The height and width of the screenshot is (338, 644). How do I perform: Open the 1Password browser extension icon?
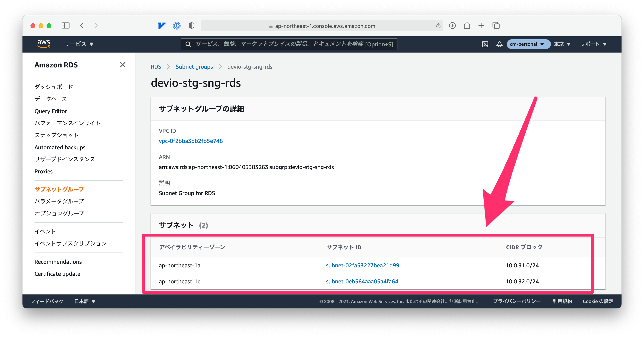(177, 25)
